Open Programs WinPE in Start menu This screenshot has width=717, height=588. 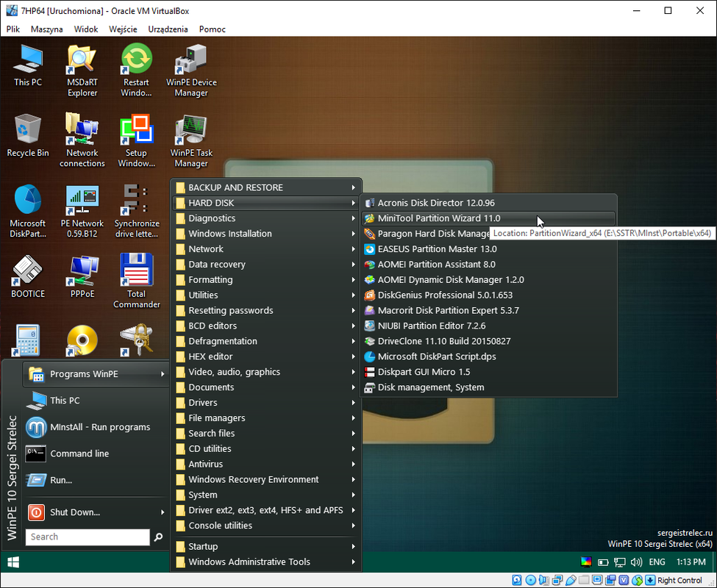pos(96,373)
